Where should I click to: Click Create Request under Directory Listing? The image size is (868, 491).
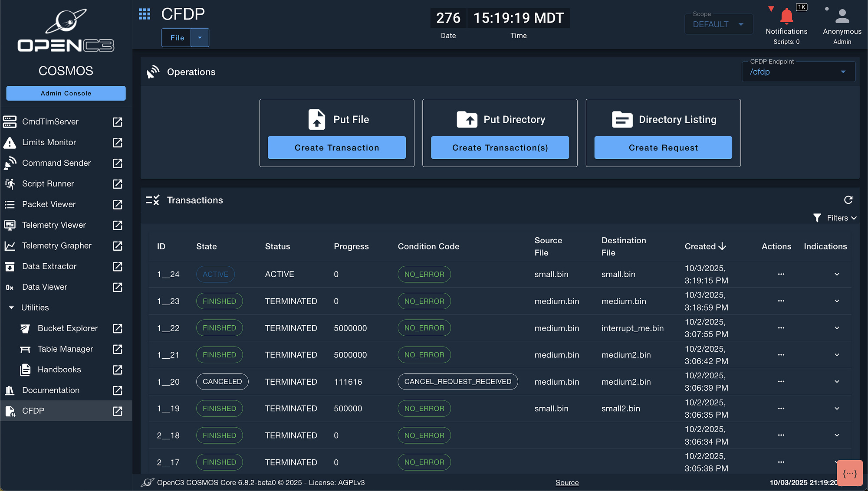(663, 147)
